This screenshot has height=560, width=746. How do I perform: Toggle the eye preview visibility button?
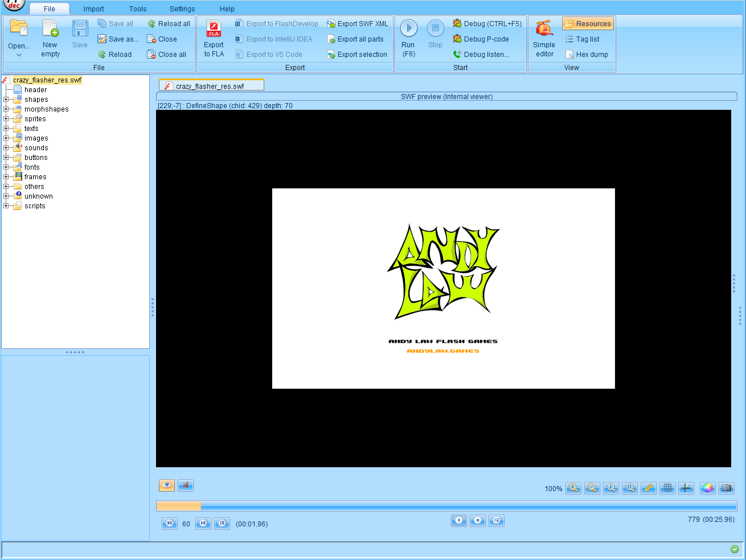pos(167,485)
